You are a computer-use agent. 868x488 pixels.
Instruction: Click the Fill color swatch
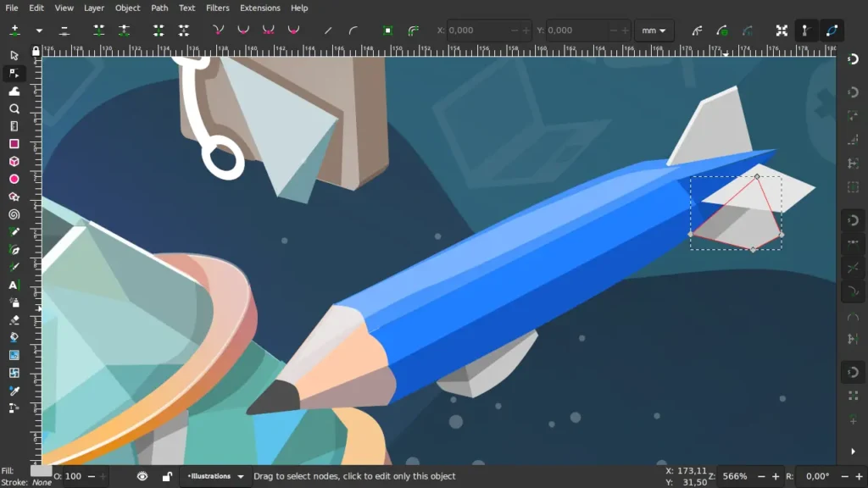point(41,471)
